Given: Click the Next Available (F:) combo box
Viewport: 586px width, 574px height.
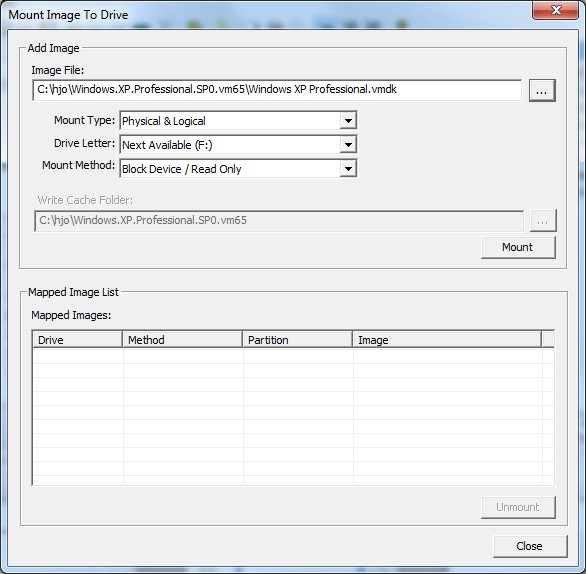Looking at the screenshot, I should pos(238,145).
